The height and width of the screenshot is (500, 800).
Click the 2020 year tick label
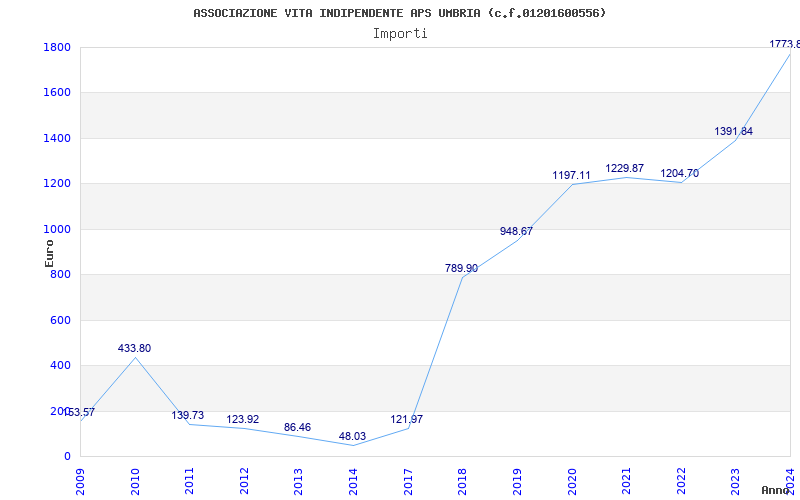(x=572, y=482)
